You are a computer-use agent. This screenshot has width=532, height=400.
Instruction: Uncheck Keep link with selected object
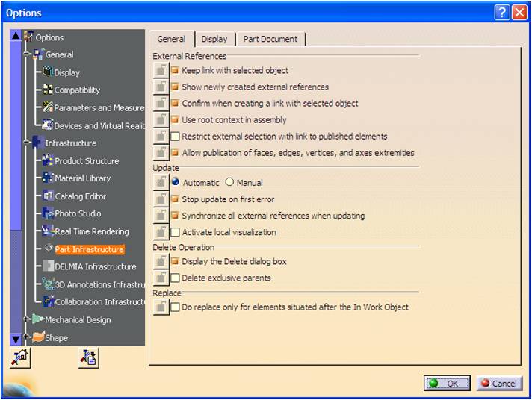(175, 70)
